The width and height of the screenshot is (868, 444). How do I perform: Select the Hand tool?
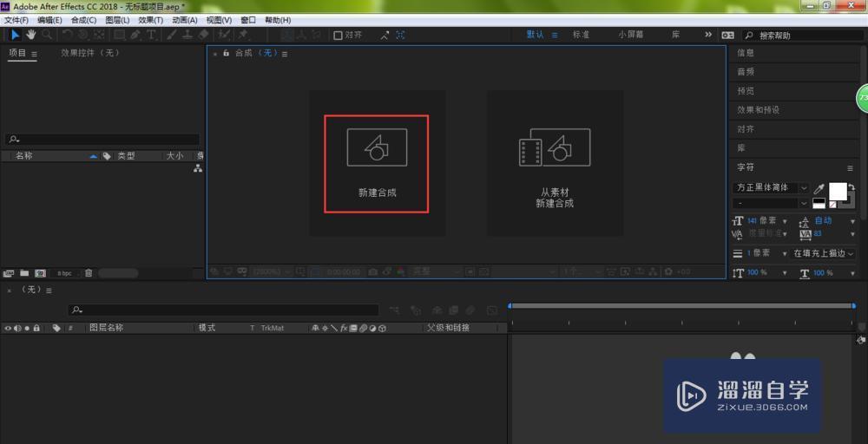click(x=31, y=35)
